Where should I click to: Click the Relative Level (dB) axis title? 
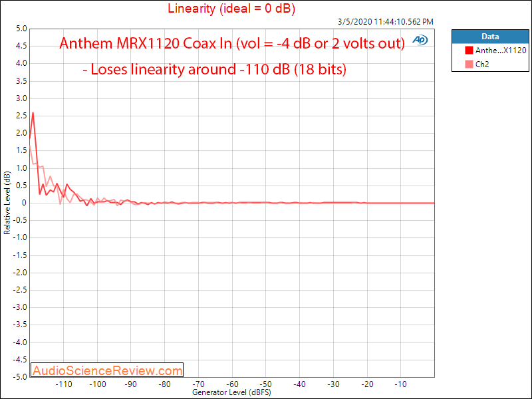coord(7,203)
